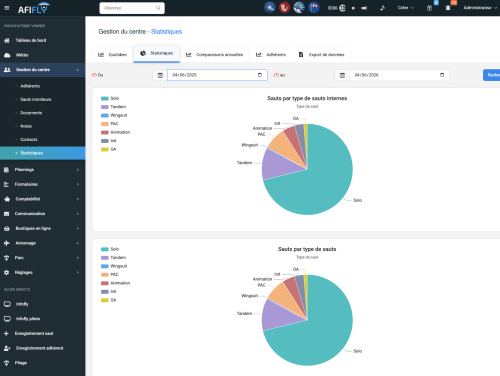Toggle Animation legend in Sauts internes chart
The height and width of the screenshot is (376, 500).
pos(115,132)
